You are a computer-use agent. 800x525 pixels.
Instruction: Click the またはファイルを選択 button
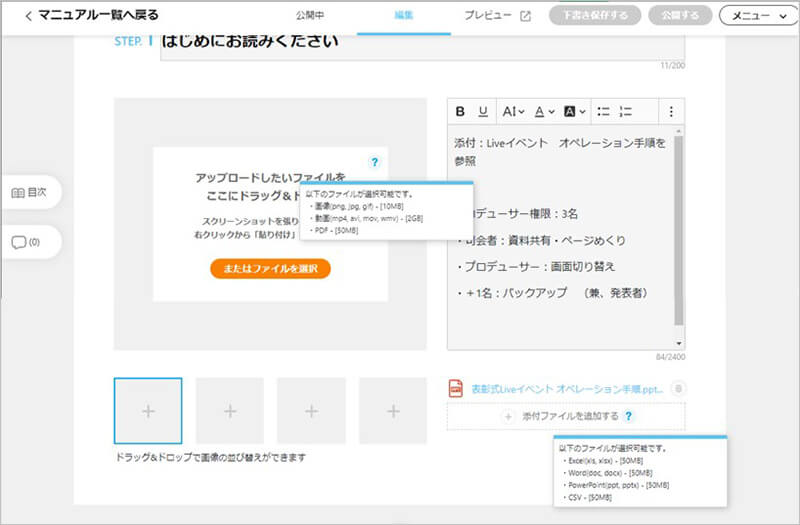click(270, 268)
